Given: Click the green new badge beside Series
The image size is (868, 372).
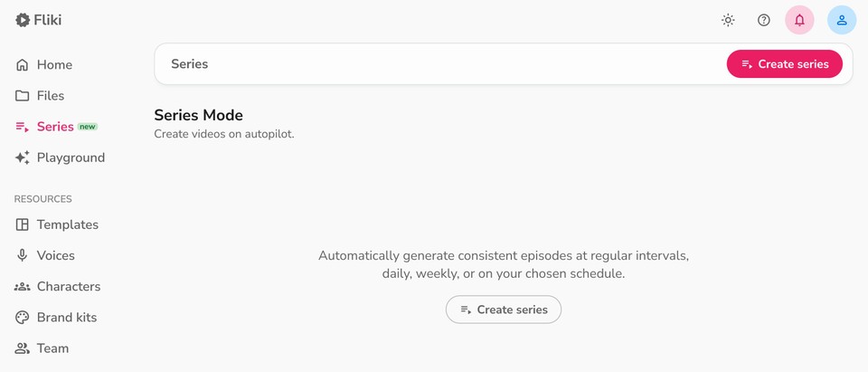Looking at the screenshot, I should (88, 127).
